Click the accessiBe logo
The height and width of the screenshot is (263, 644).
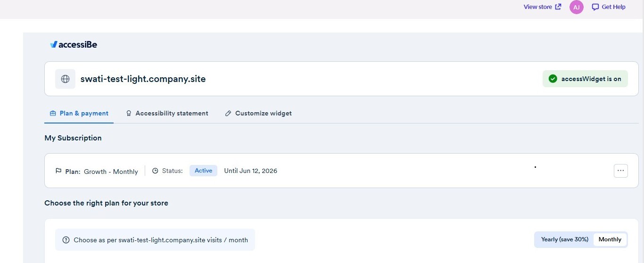(74, 44)
